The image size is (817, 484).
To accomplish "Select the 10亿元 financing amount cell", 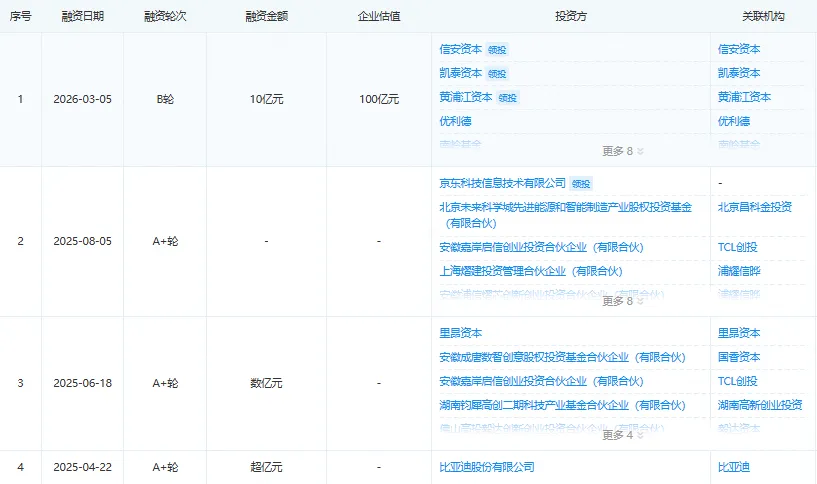I will pyautogui.click(x=266, y=100).
